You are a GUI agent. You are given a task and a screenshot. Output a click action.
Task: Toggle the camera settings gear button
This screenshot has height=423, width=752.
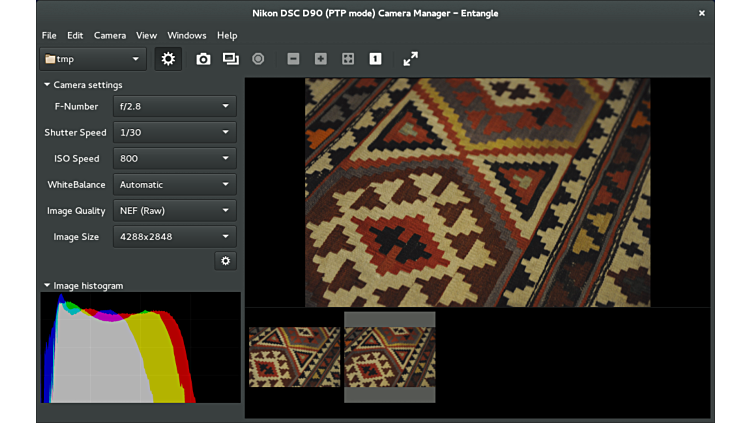[x=168, y=59]
